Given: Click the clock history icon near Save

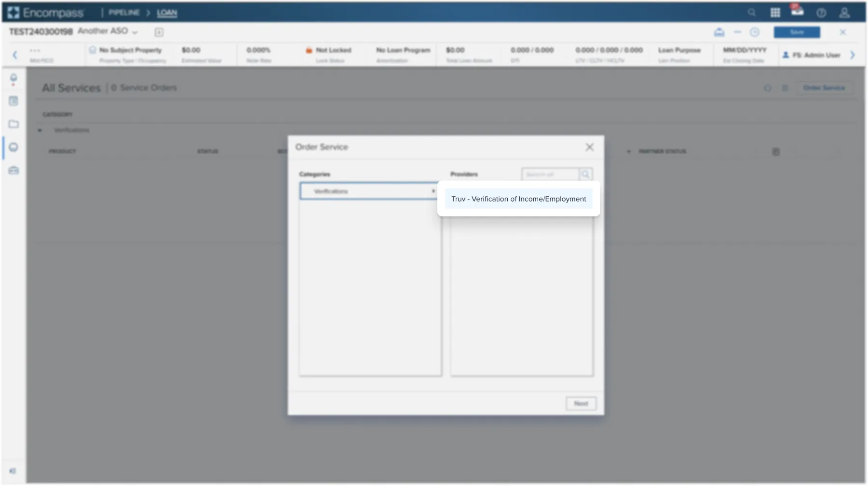Looking at the screenshot, I should pyautogui.click(x=755, y=32).
